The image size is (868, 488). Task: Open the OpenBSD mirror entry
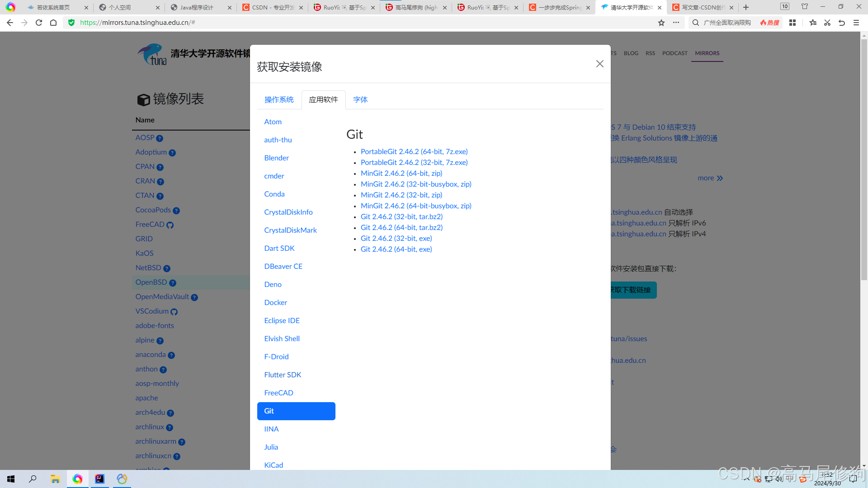tap(151, 282)
